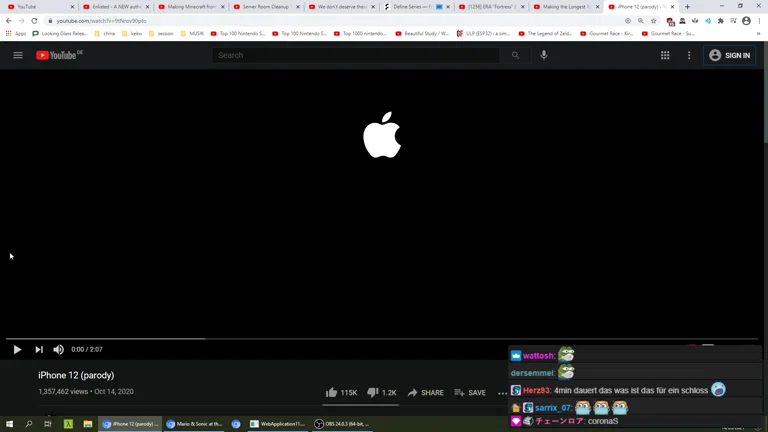The width and height of the screenshot is (768, 432).
Task: Play the iPhone 12 parody video
Action: 17,349
